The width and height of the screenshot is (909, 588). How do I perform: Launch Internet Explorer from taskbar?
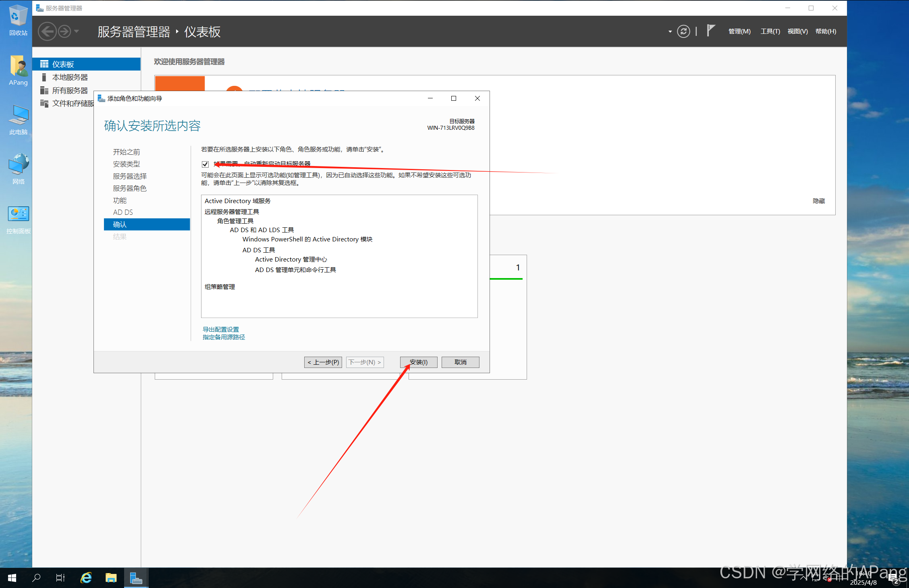86,578
